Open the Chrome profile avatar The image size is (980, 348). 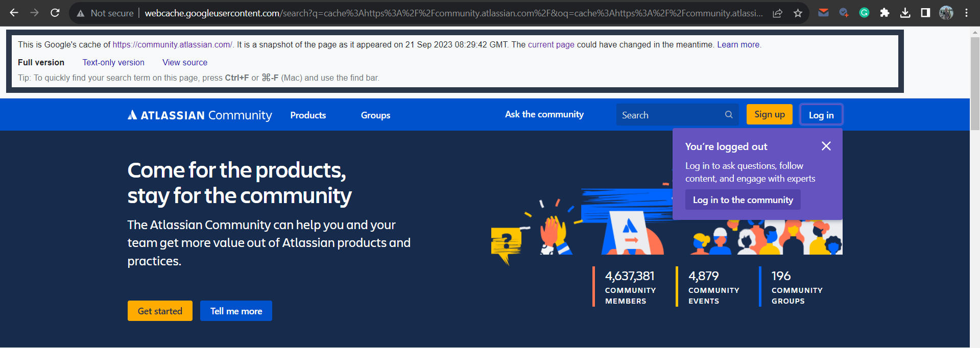click(x=946, y=13)
